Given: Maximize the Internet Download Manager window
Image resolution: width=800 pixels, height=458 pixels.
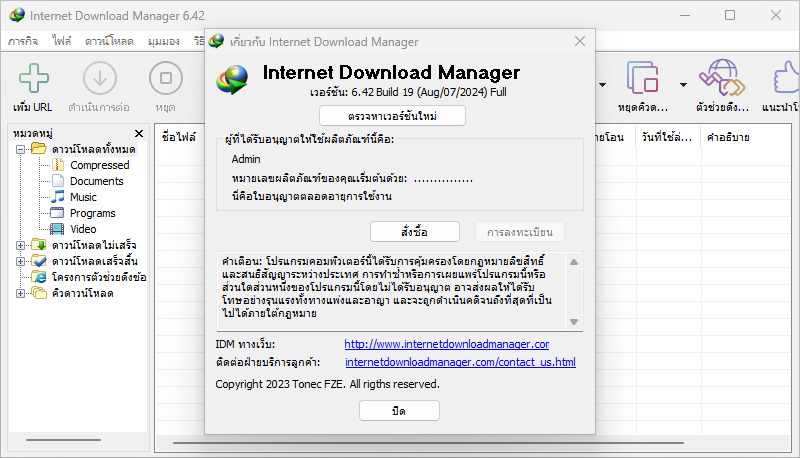Looking at the screenshot, I should point(730,15).
